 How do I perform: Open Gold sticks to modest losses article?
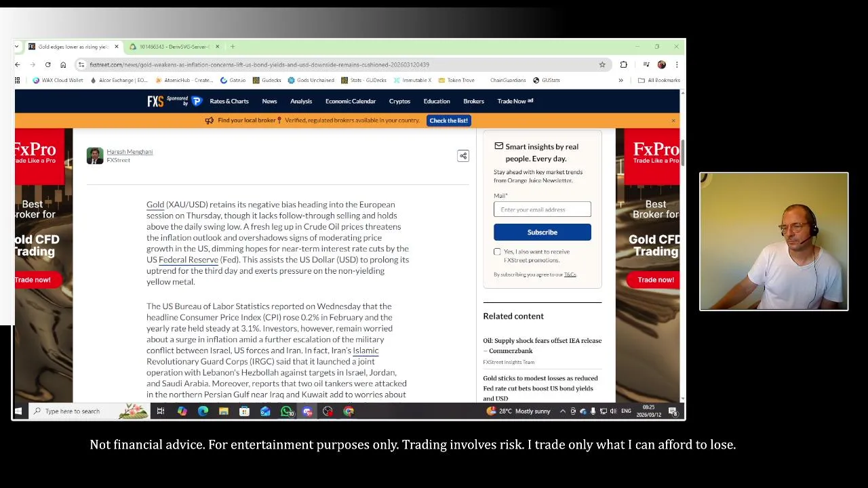(x=540, y=388)
